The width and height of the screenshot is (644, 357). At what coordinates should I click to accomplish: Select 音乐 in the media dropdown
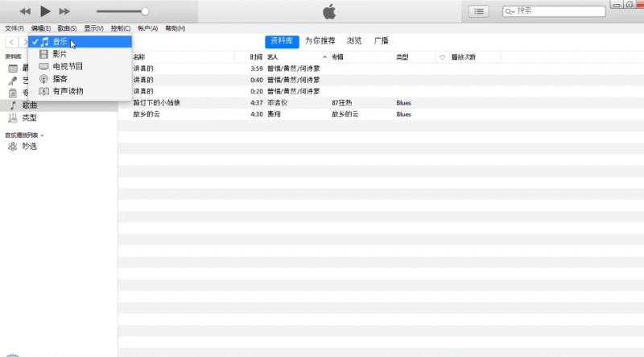tap(80, 42)
